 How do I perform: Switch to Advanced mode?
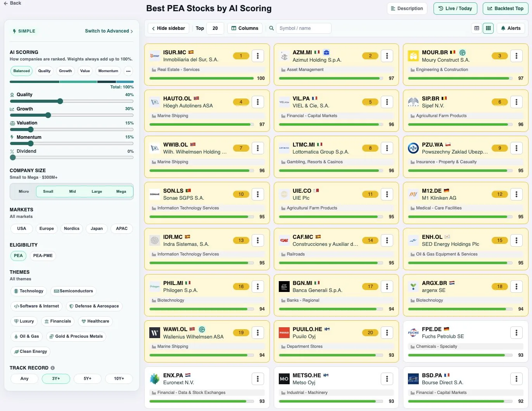coord(109,31)
